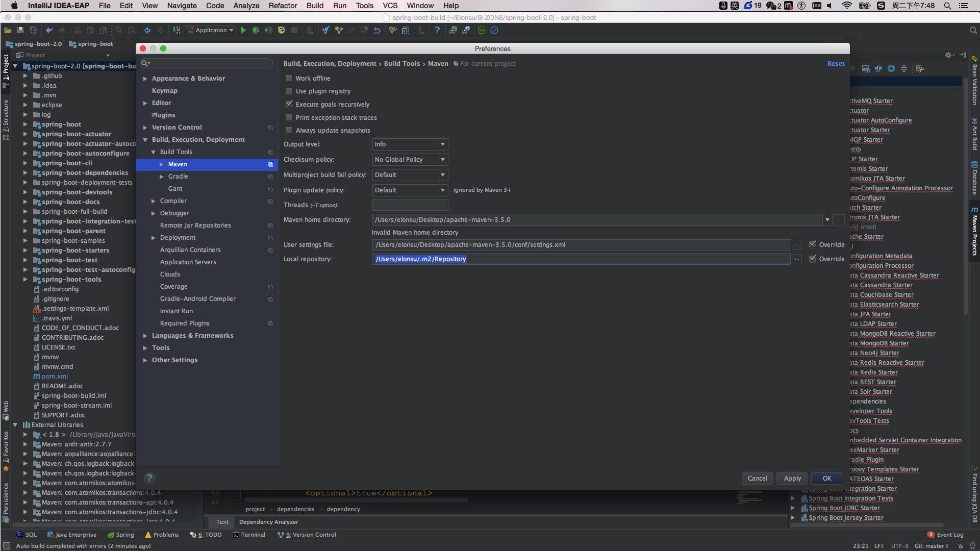Open the Checksum policy dropdown

(x=410, y=160)
